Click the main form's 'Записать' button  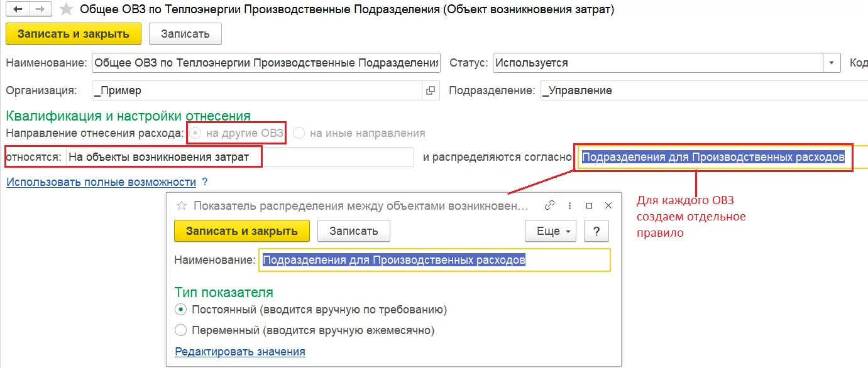tap(185, 34)
